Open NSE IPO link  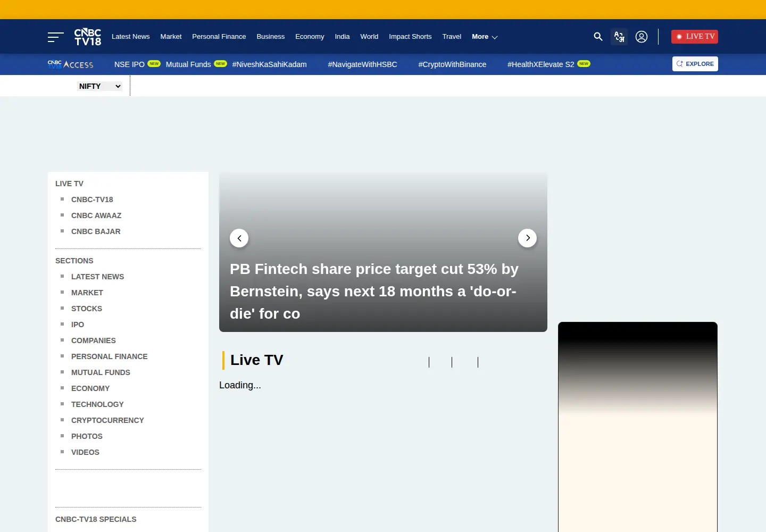(x=129, y=64)
